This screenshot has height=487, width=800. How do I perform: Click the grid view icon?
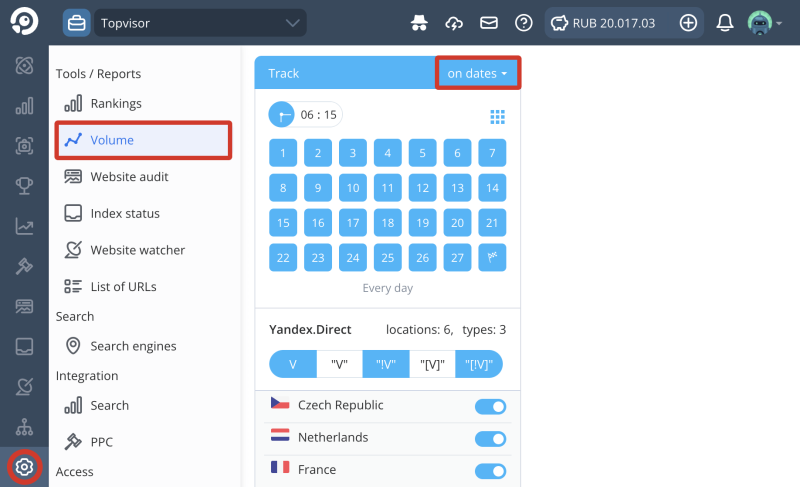tap(497, 117)
